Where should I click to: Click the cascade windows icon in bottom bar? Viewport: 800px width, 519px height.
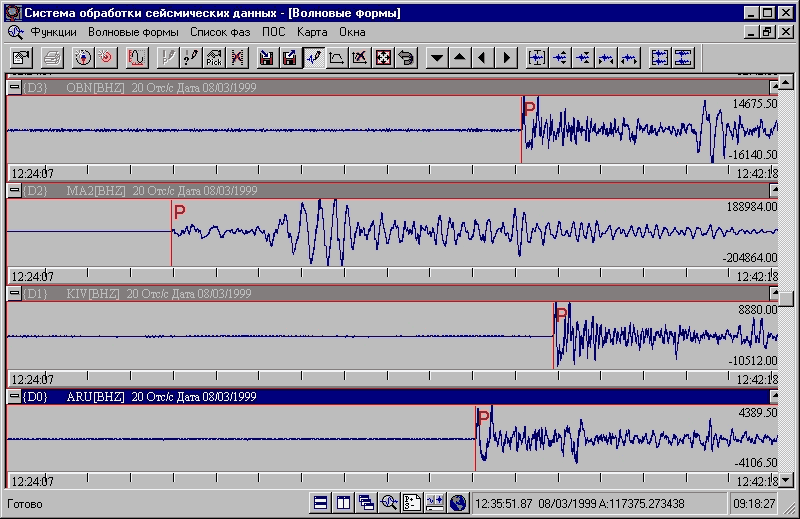tap(366, 503)
